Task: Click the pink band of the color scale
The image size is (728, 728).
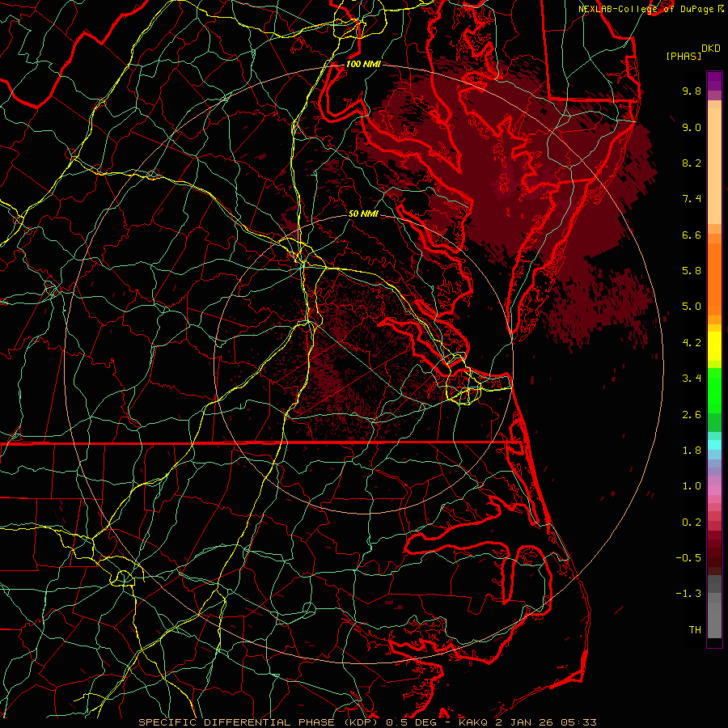Action: (714, 490)
